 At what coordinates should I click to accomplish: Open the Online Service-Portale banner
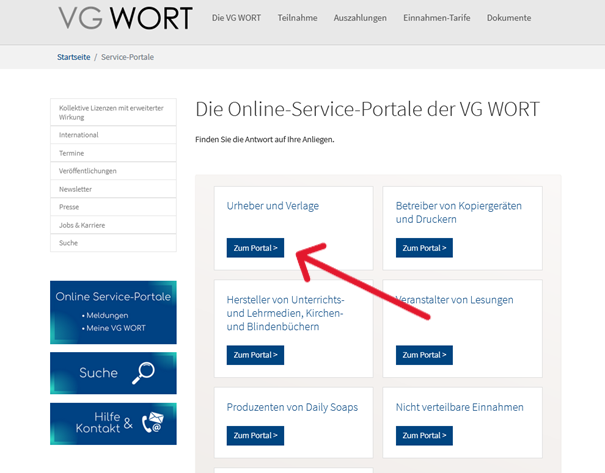tap(113, 312)
